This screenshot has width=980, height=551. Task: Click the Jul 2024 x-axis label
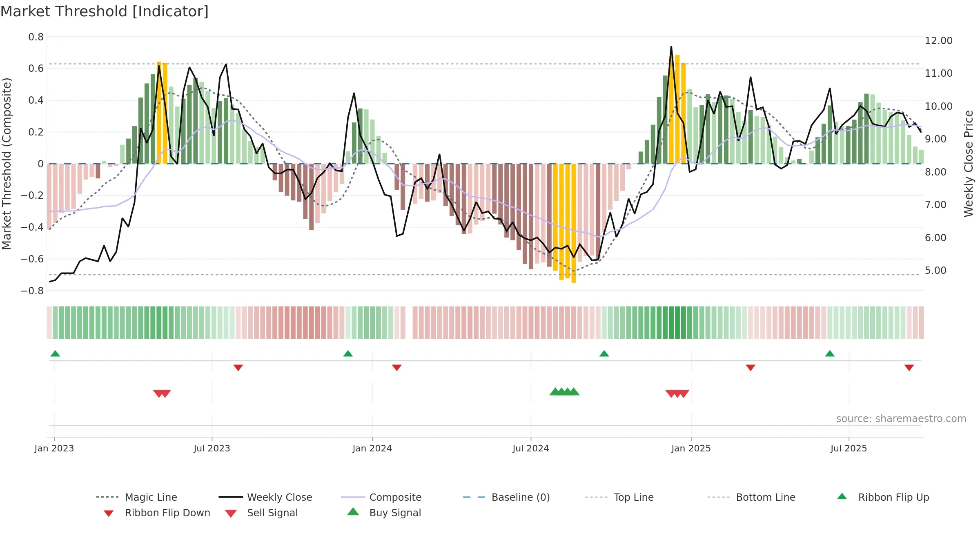point(531,448)
